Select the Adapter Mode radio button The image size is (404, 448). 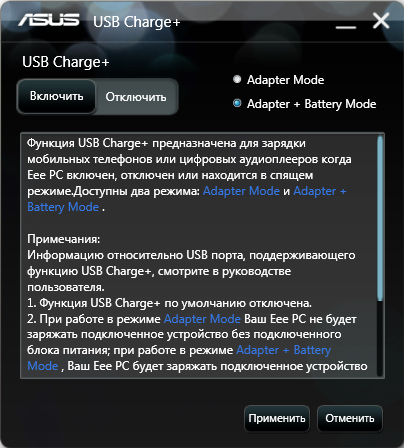(x=237, y=79)
